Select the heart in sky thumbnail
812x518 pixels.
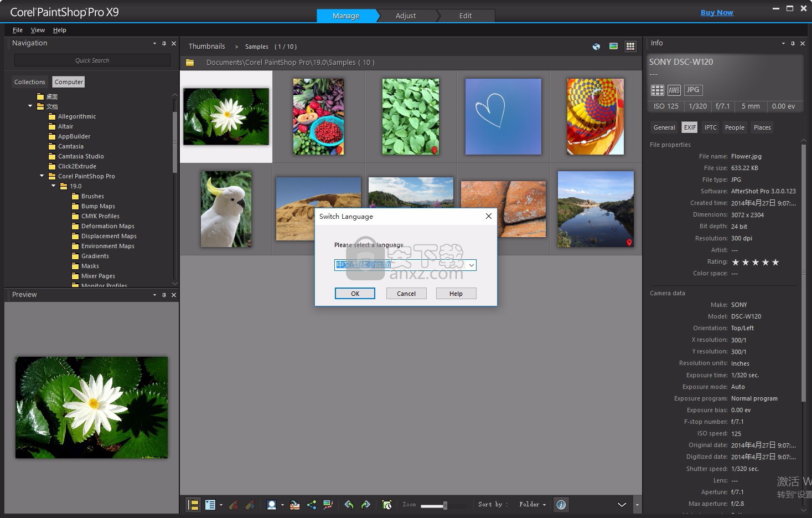(503, 116)
